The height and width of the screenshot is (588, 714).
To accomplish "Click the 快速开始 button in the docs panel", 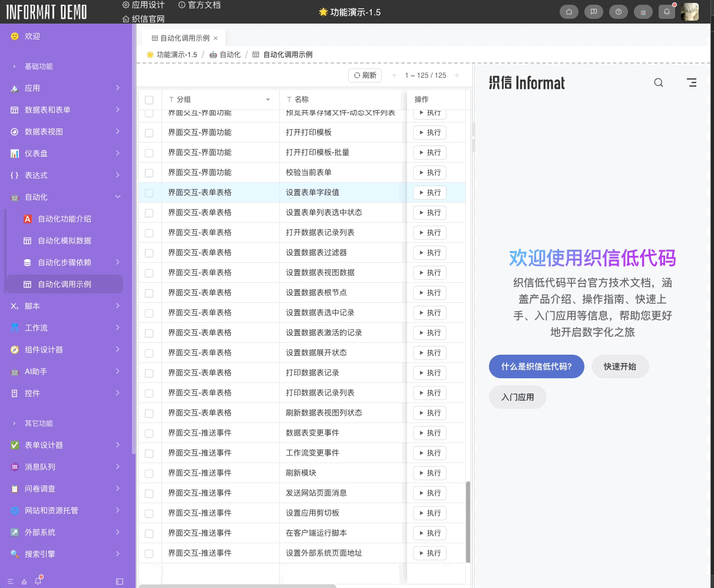I will click(x=620, y=366).
